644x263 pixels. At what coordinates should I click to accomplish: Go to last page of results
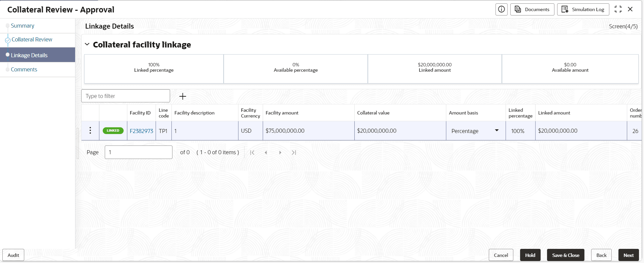[294, 153]
